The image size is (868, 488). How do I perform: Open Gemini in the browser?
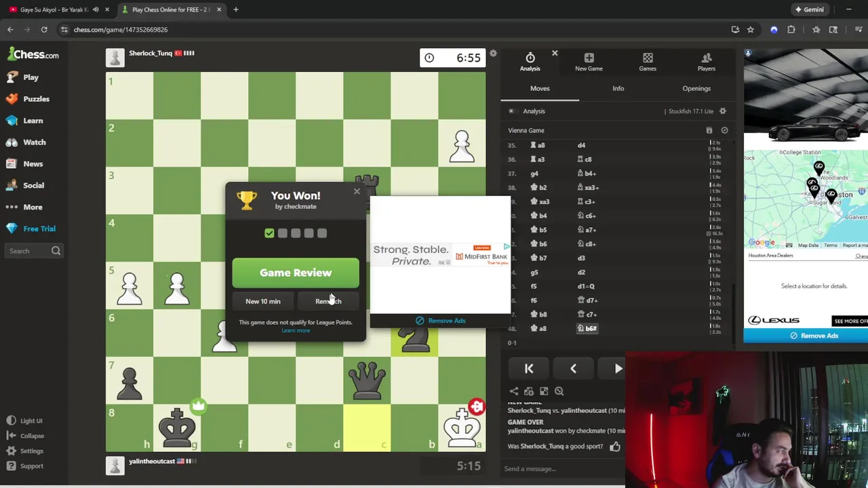(809, 9)
